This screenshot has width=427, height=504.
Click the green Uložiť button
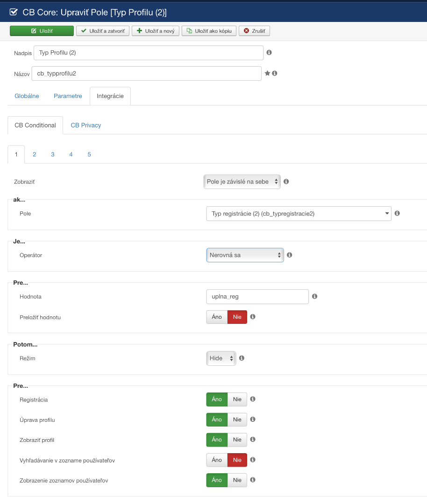(42, 31)
